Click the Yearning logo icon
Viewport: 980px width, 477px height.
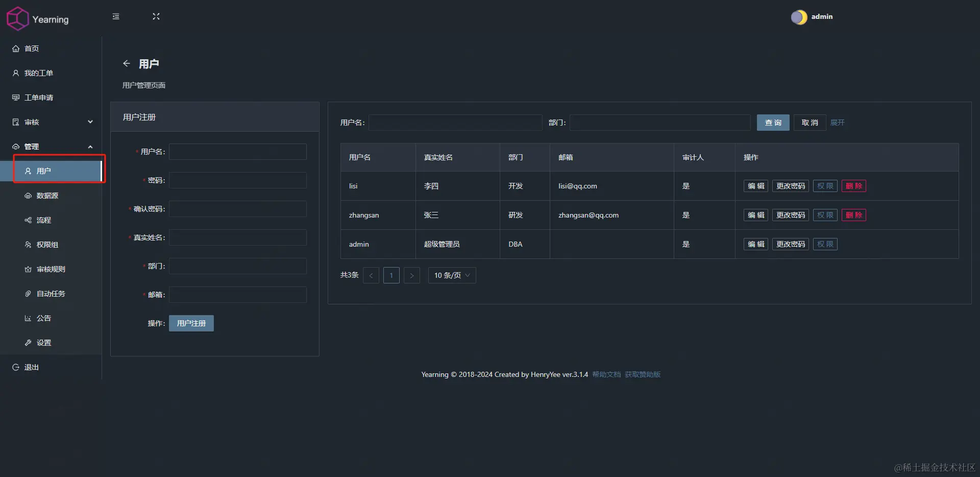(17, 18)
